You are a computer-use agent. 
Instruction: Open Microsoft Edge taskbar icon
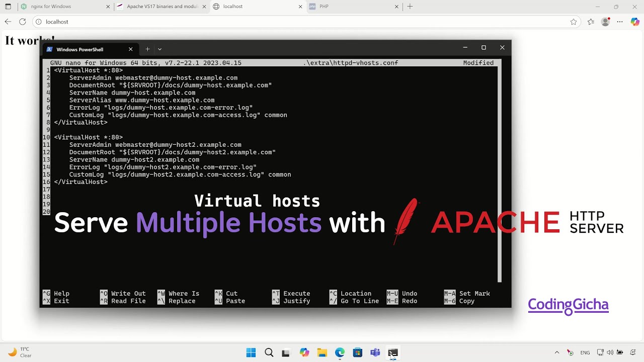pos(340,352)
